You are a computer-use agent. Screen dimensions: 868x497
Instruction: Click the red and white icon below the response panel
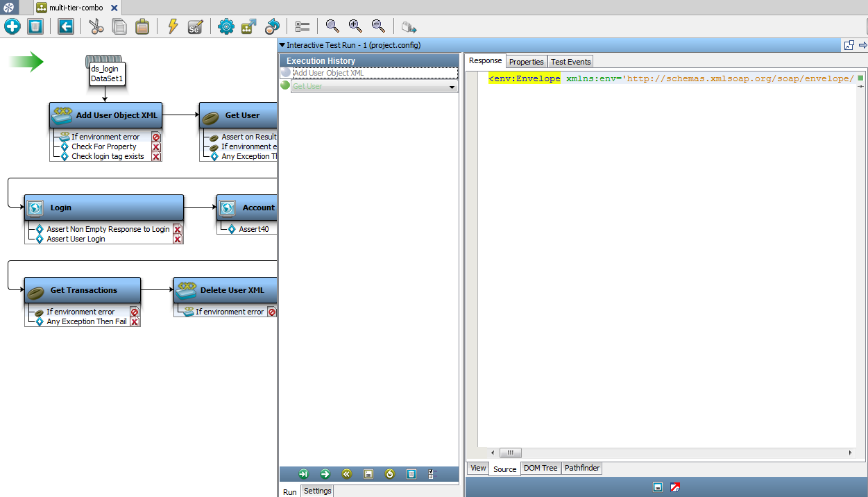[x=675, y=487]
